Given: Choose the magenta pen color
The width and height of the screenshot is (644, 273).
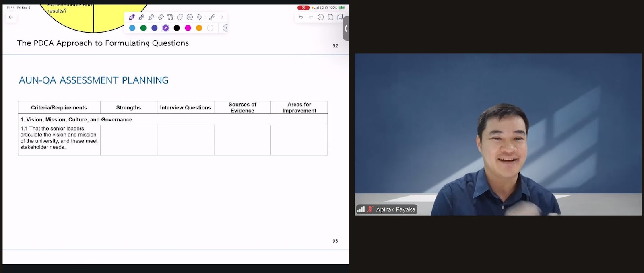Looking at the screenshot, I should 188,28.
